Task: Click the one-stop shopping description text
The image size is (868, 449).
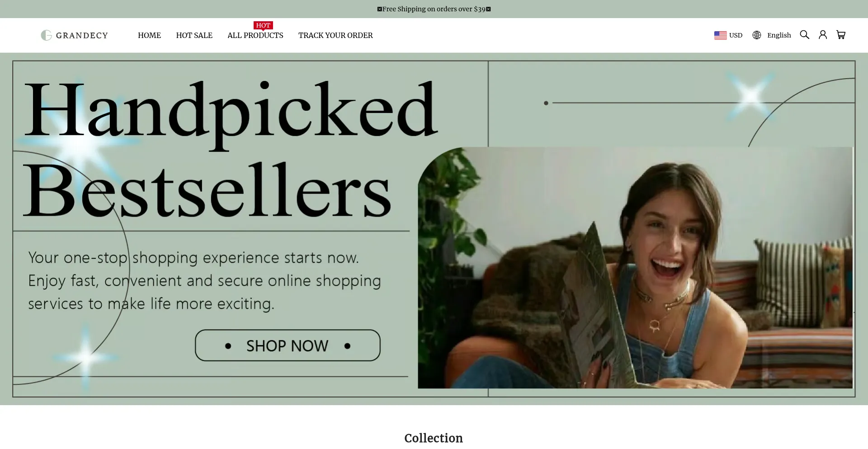Action: point(204,280)
